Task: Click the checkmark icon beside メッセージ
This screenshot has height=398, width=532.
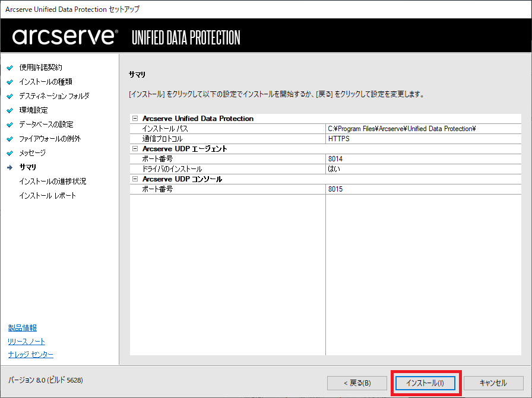Action: pyautogui.click(x=10, y=153)
